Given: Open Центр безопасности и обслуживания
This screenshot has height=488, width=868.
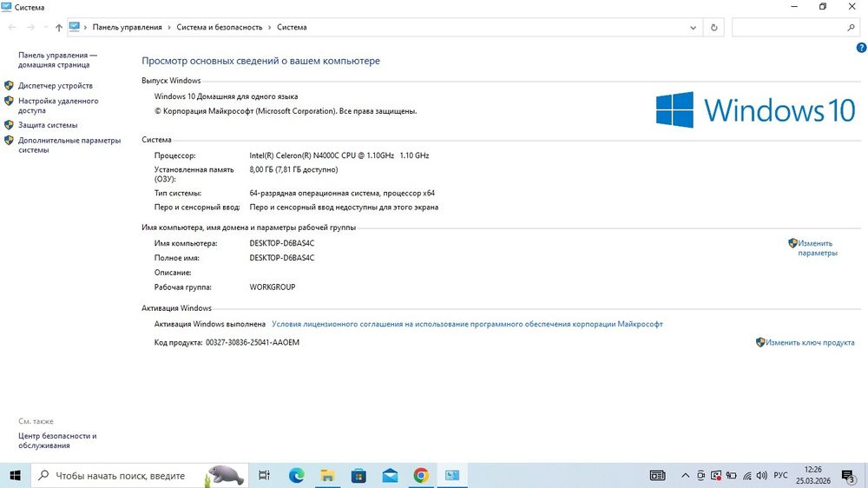Looking at the screenshot, I should pyautogui.click(x=57, y=441).
